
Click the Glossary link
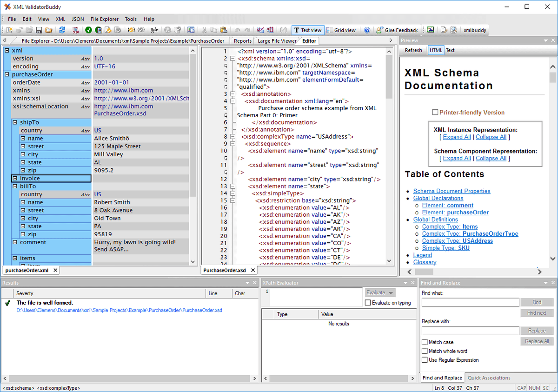click(425, 262)
